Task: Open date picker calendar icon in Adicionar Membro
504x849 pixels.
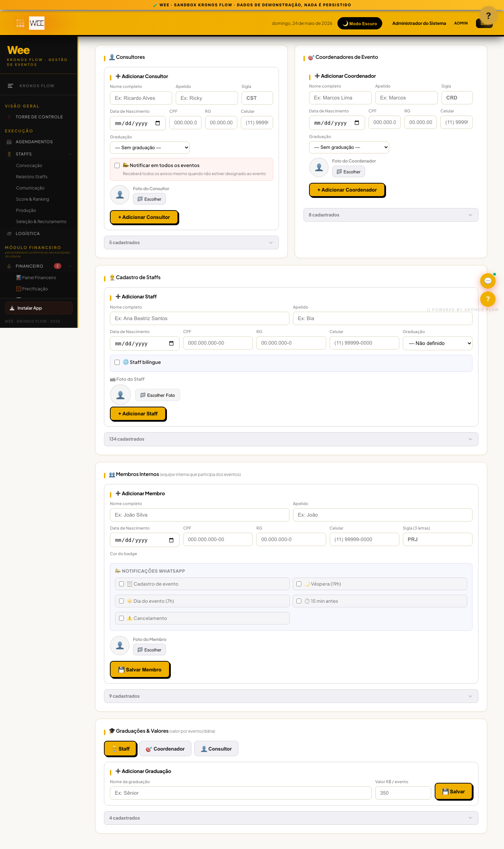Action: click(x=171, y=540)
